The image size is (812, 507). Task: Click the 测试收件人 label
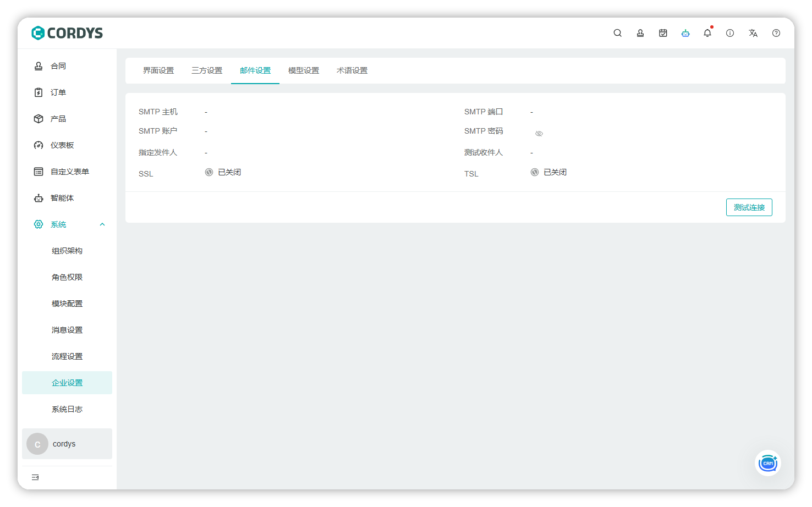click(484, 152)
